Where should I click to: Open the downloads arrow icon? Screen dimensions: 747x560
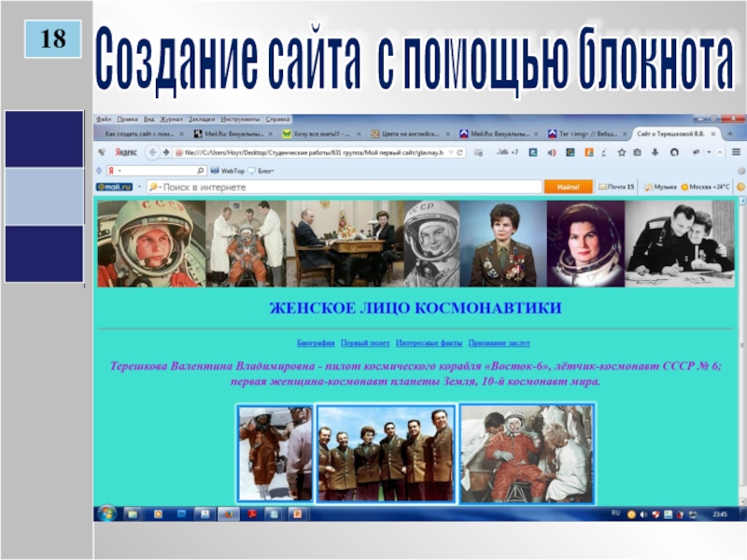[655, 152]
